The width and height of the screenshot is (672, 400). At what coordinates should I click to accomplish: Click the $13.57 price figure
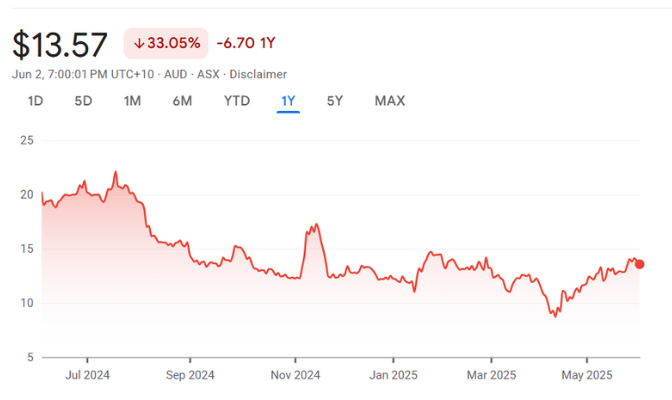(60, 44)
